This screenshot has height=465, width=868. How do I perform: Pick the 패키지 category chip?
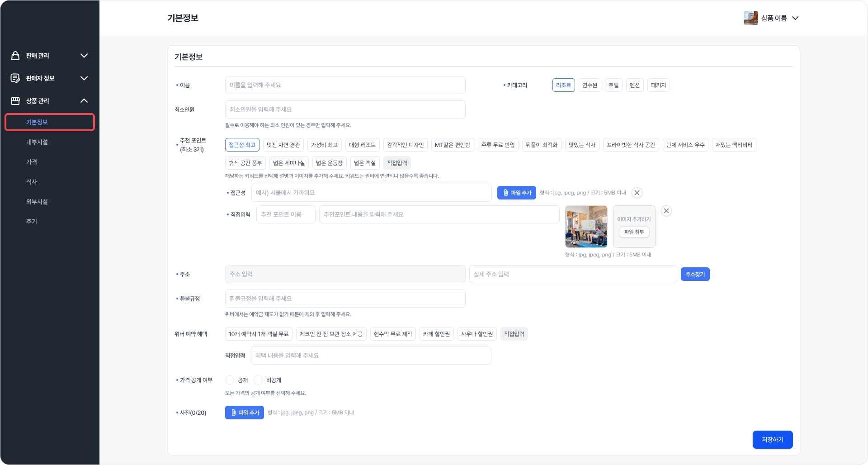[x=659, y=85]
